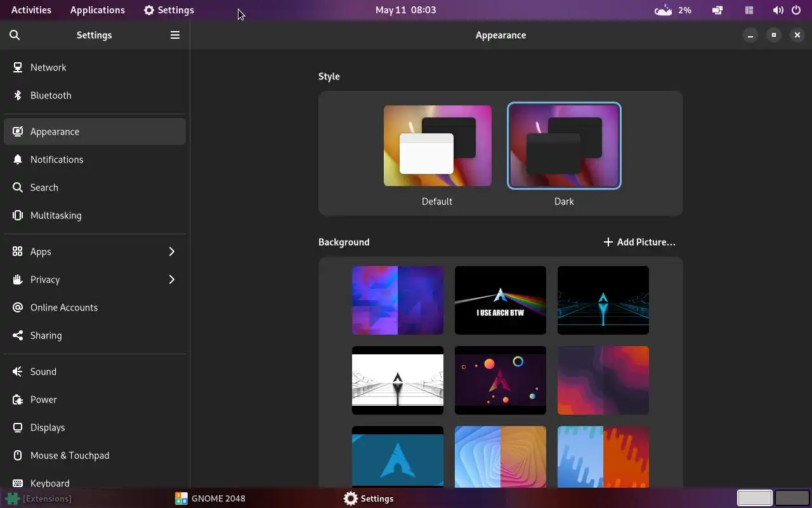Click the Extensions puzzle icon in taskbar

click(13, 498)
